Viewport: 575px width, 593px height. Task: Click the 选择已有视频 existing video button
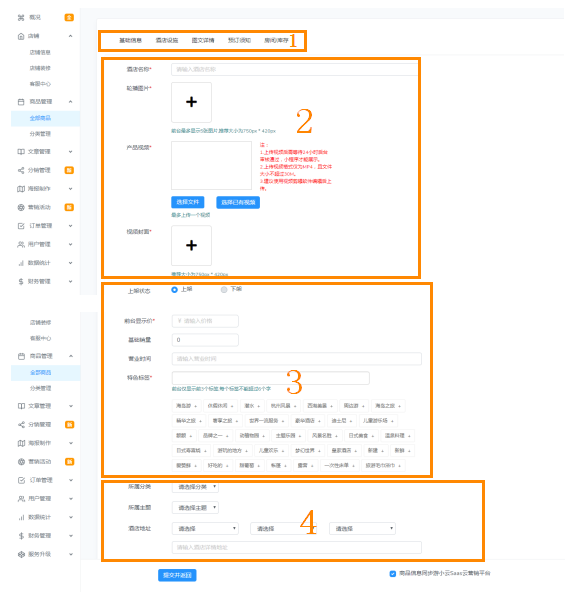pos(238,202)
